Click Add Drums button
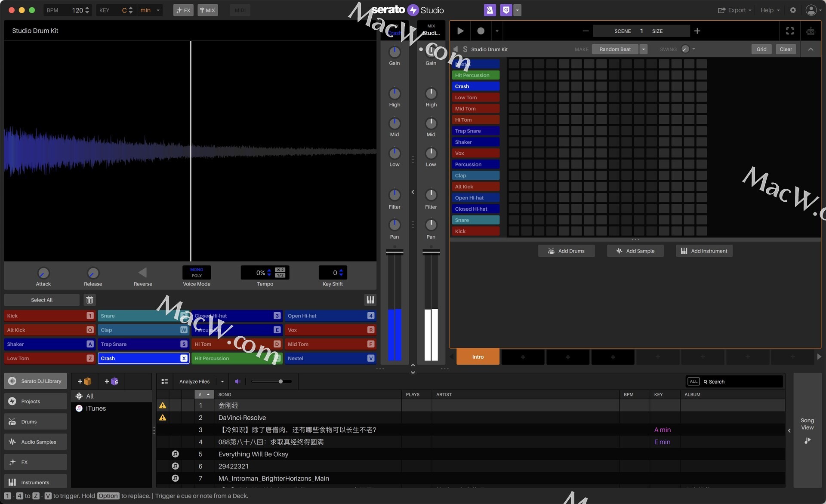The width and height of the screenshot is (826, 504). [x=566, y=251]
